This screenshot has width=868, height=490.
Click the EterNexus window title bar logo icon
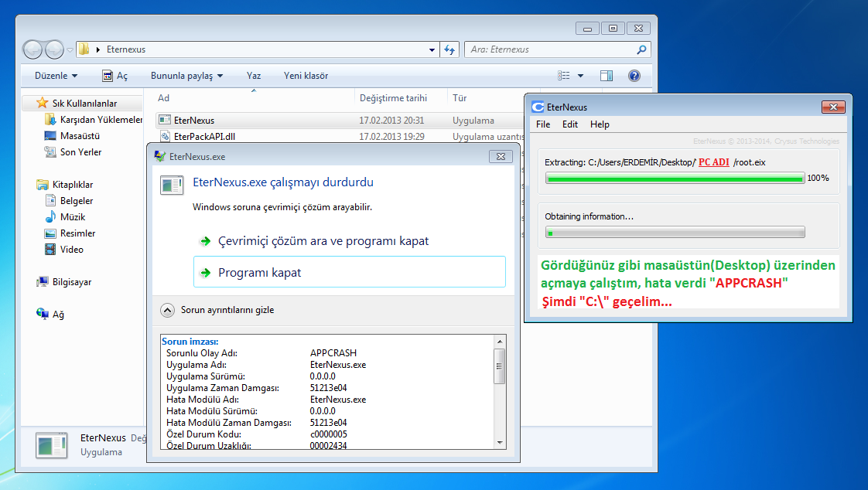[x=538, y=107]
